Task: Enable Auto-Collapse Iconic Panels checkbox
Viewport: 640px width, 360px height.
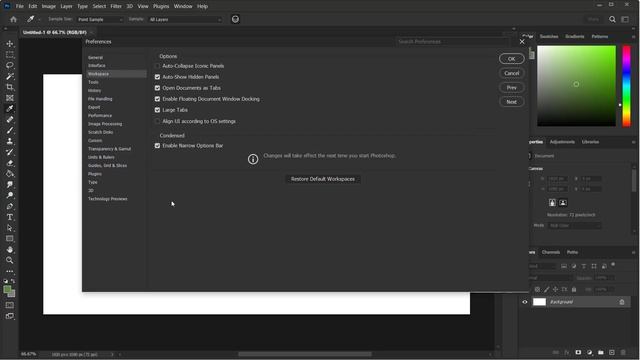Action: pyautogui.click(x=158, y=66)
